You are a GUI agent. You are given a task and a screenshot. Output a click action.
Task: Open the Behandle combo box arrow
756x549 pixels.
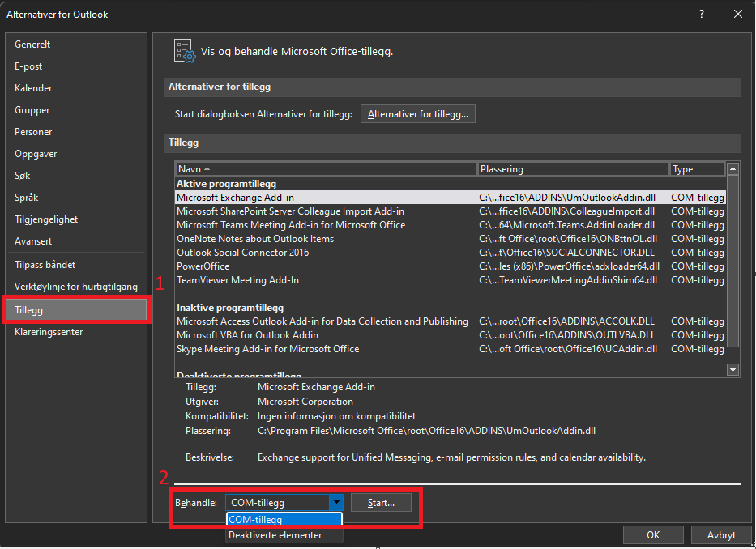click(x=336, y=503)
